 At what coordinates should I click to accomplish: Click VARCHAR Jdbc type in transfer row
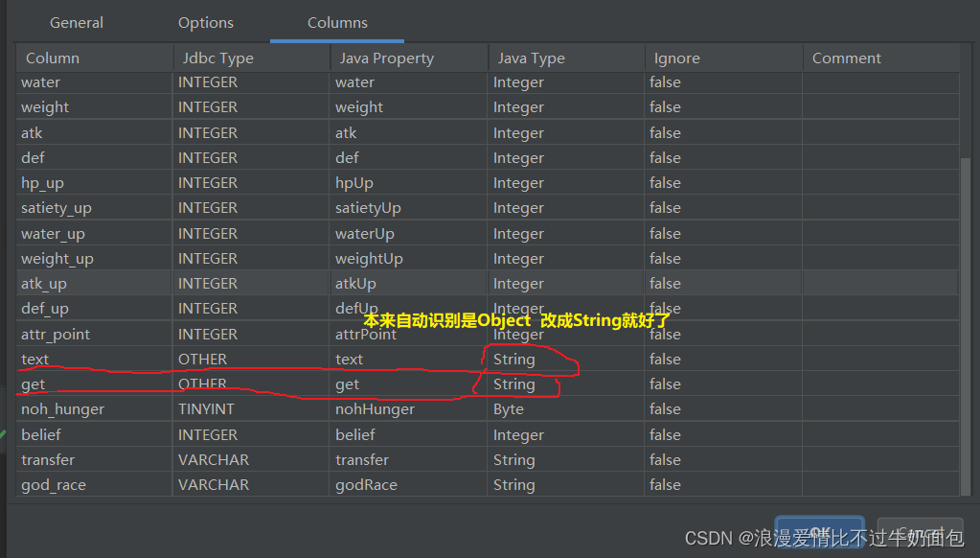(x=251, y=460)
